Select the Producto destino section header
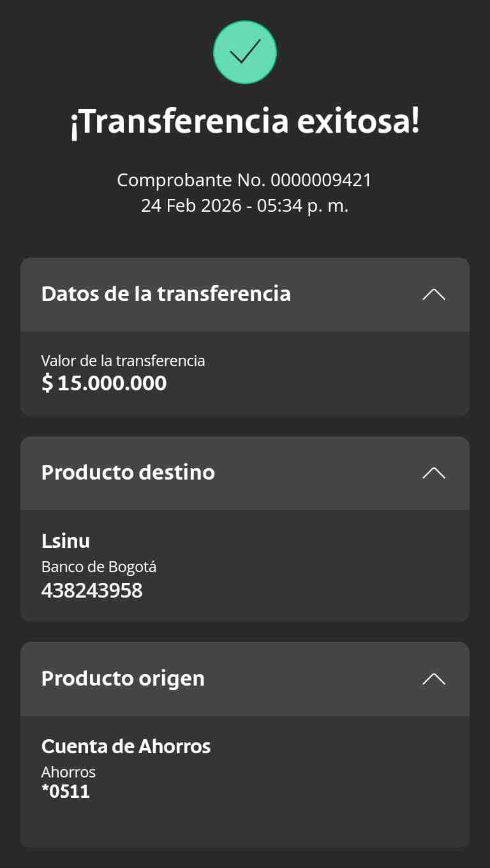 tap(245, 473)
